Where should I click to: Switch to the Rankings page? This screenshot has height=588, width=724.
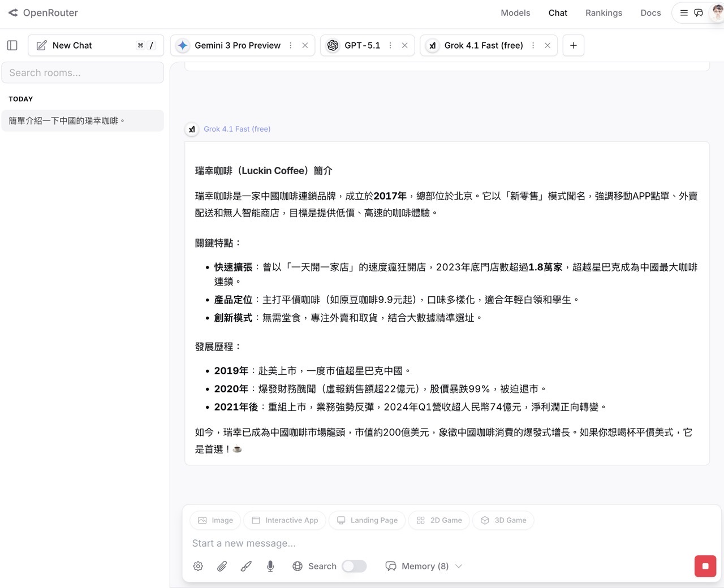tap(604, 13)
